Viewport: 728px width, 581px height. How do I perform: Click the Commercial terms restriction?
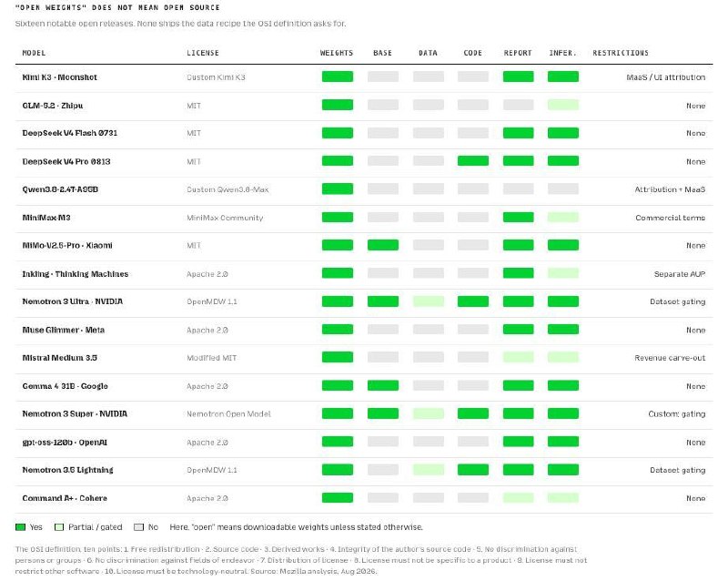(671, 218)
